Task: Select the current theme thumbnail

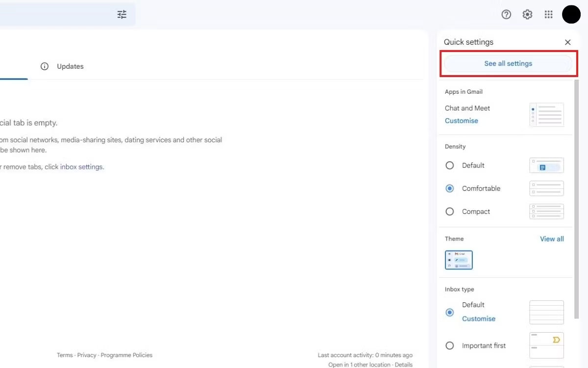Action: coord(459,260)
